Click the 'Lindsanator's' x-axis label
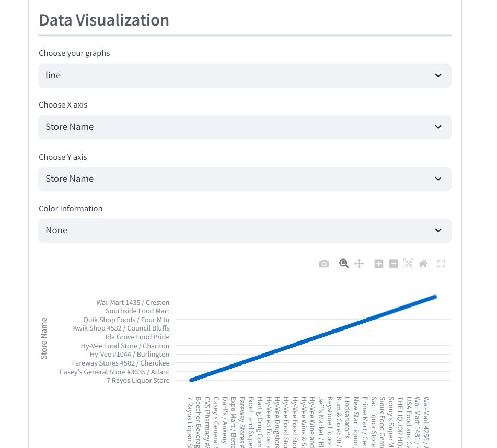The height and width of the screenshot is (448, 497). (348, 418)
